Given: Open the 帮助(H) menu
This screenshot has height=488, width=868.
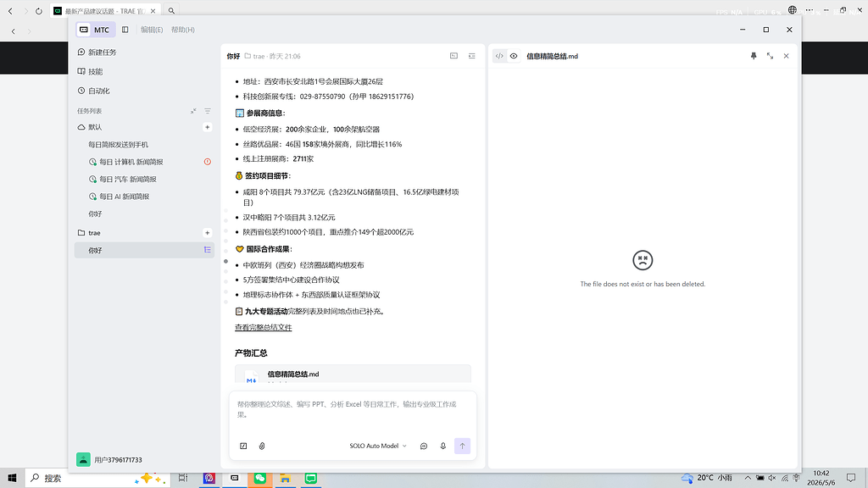Looking at the screenshot, I should click(183, 30).
